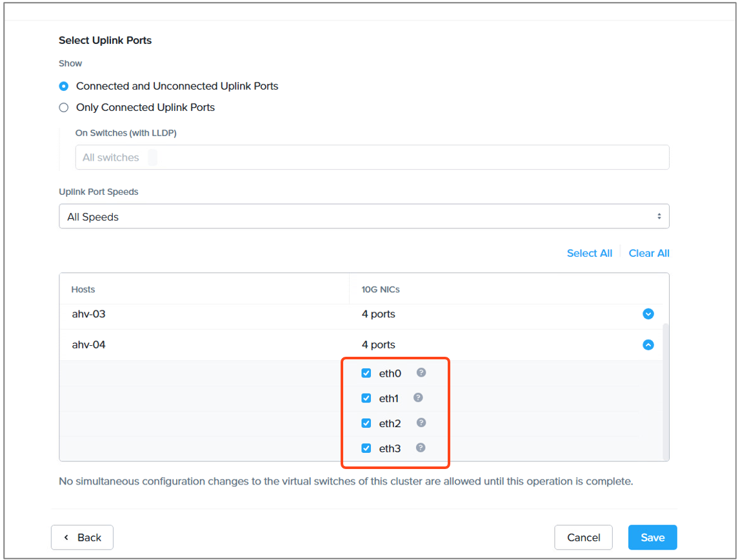Uncheck the eth3 port checkbox
This screenshot has height=560, width=738.
[366, 448]
